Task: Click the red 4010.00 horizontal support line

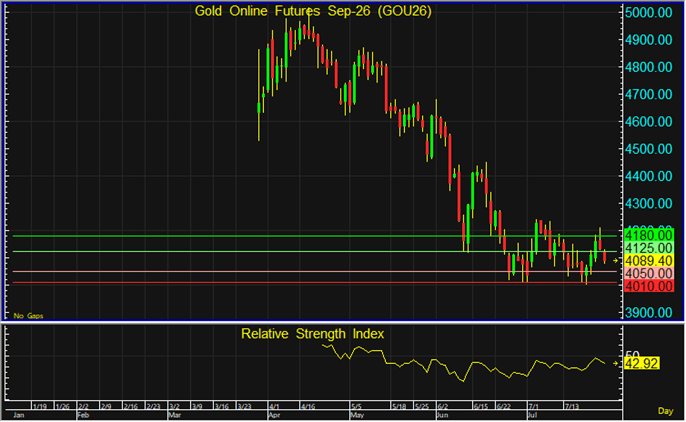Action: [x=315, y=282]
